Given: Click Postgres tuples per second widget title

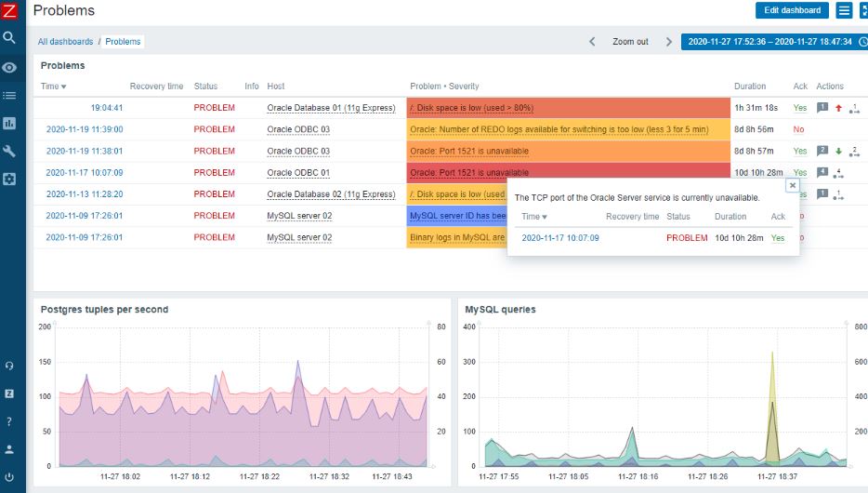Looking at the screenshot, I should (x=105, y=310).
